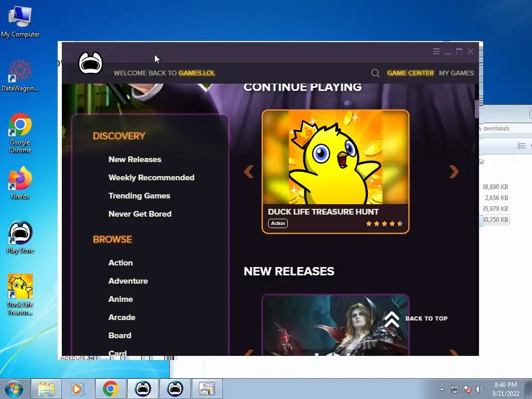Click the taskbar clock showing 8:40 PM
This screenshot has width=532, height=399.
[x=506, y=389]
